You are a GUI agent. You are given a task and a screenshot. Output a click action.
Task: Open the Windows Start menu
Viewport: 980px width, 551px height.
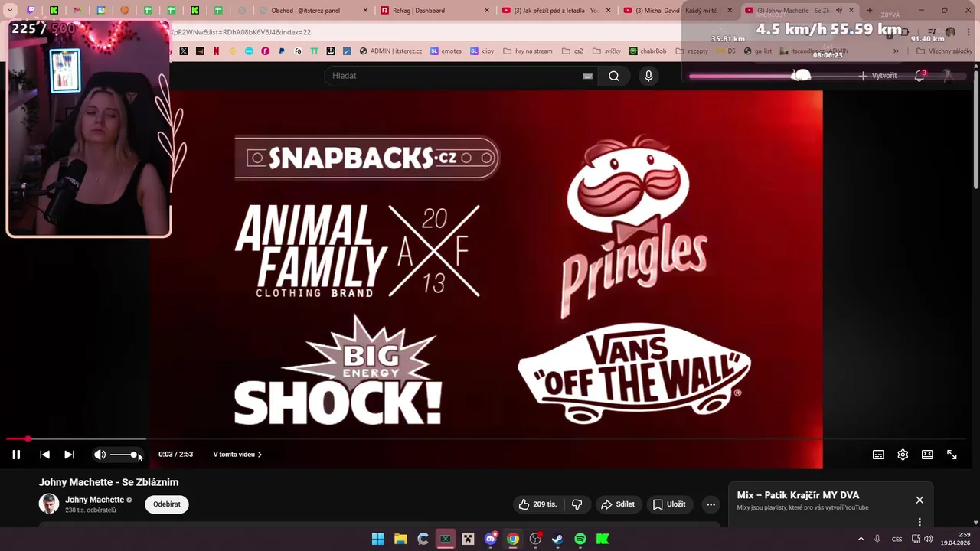pyautogui.click(x=378, y=539)
